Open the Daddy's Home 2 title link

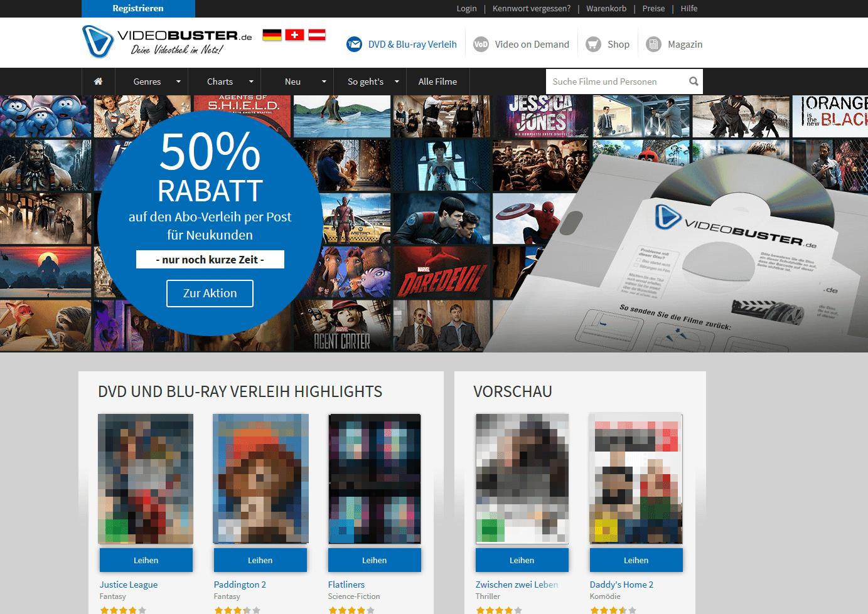pos(621,585)
